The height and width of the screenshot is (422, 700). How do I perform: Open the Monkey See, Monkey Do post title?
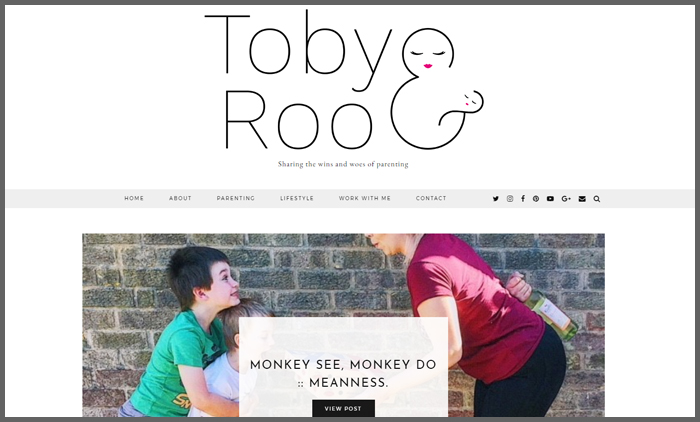(x=343, y=374)
